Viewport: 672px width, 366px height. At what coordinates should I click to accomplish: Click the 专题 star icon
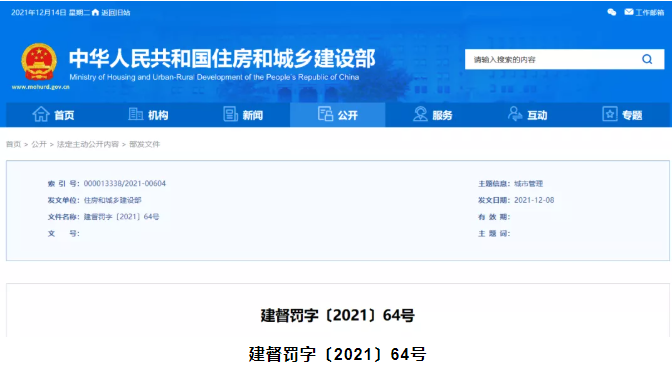point(610,114)
